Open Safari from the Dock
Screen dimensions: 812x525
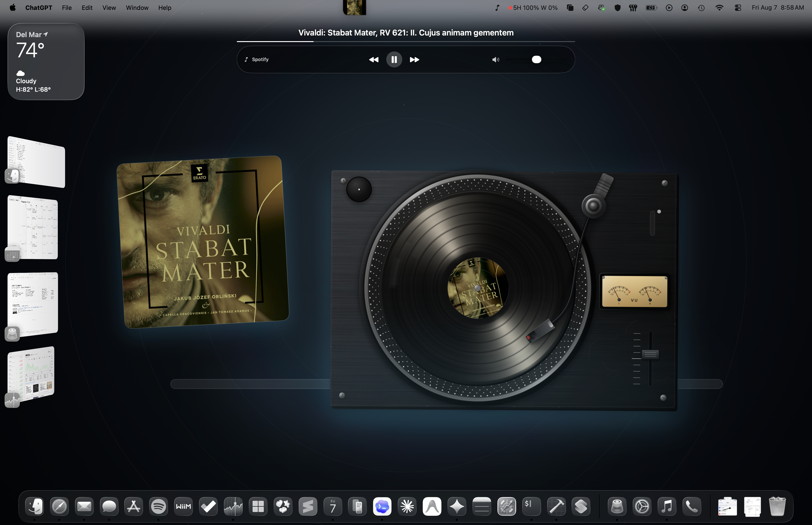point(59,506)
